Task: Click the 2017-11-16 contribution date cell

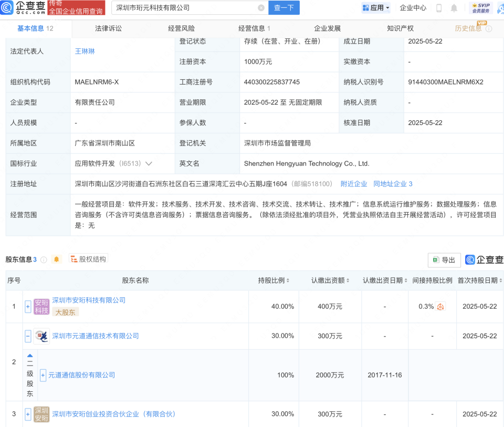Action: click(x=385, y=375)
